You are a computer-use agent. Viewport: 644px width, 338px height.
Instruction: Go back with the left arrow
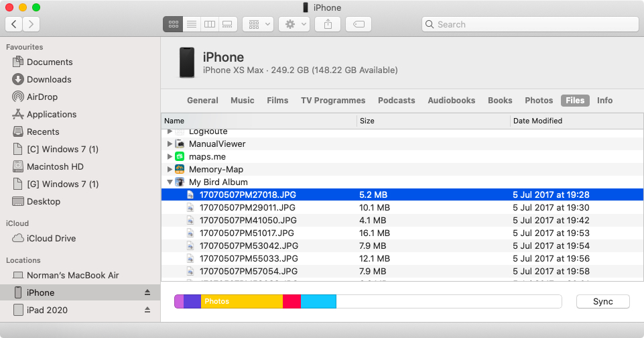coord(14,24)
